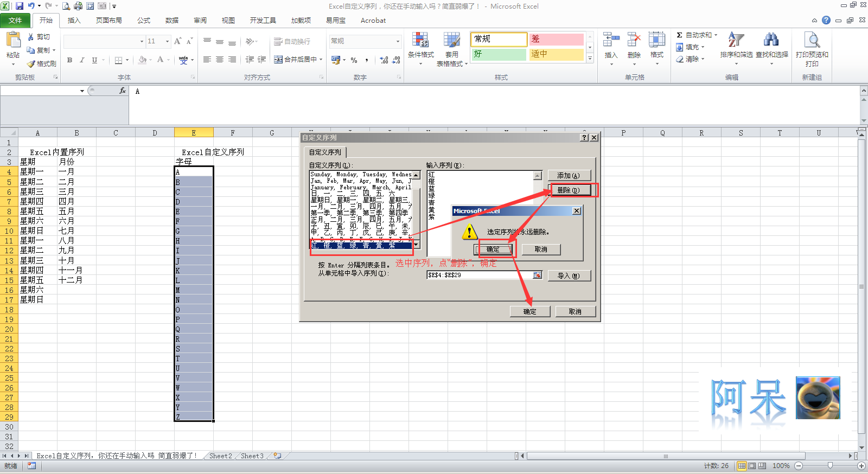This screenshot has width=868, height=474.
Task: Click the insert function fx icon
Action: (x=123, y=91)
